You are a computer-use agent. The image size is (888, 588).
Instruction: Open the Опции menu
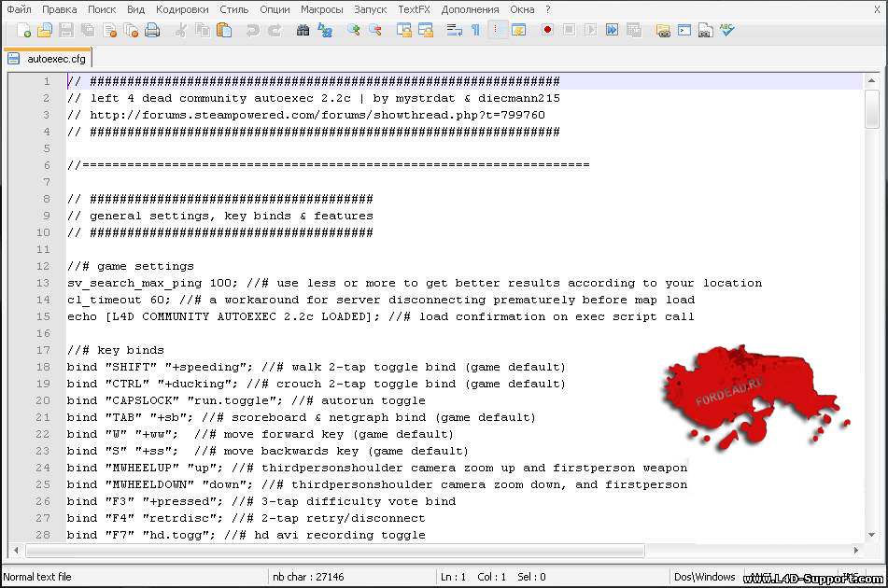(x=275, y=9)
